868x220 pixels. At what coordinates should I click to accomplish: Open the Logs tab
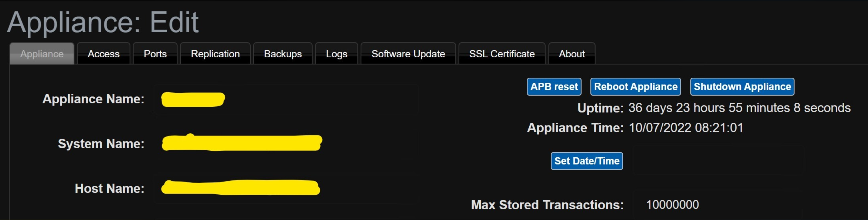click(x=336, y=53)
